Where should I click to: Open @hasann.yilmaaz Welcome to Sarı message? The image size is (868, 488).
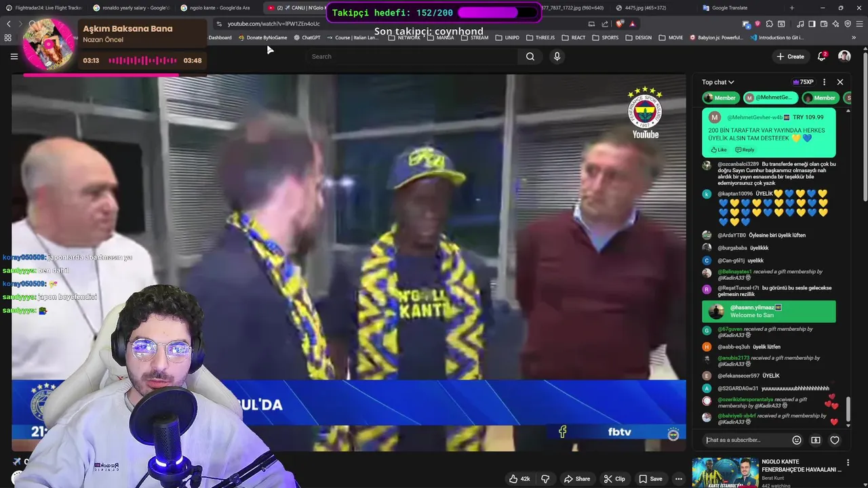coord(768,311)
